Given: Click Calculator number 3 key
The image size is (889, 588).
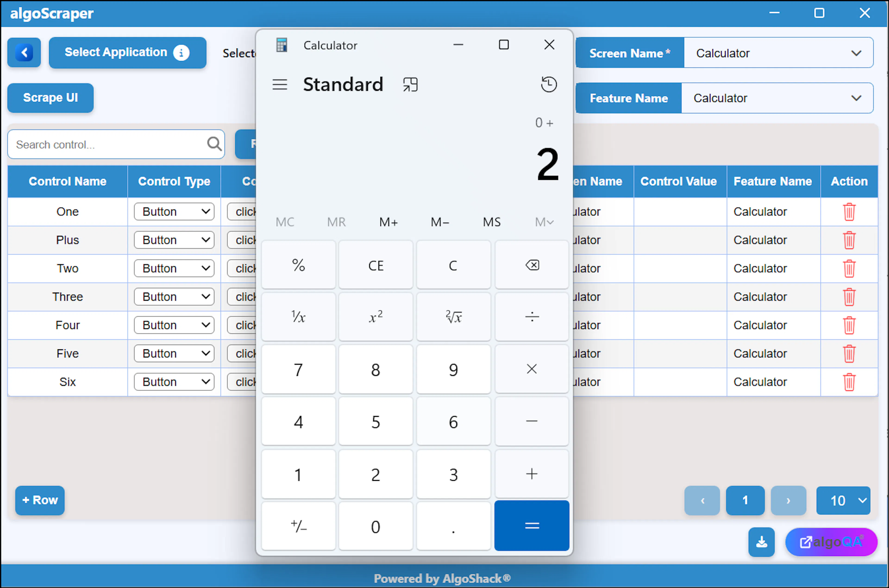Looking at the screenshot, I should (x=453, y=474).
